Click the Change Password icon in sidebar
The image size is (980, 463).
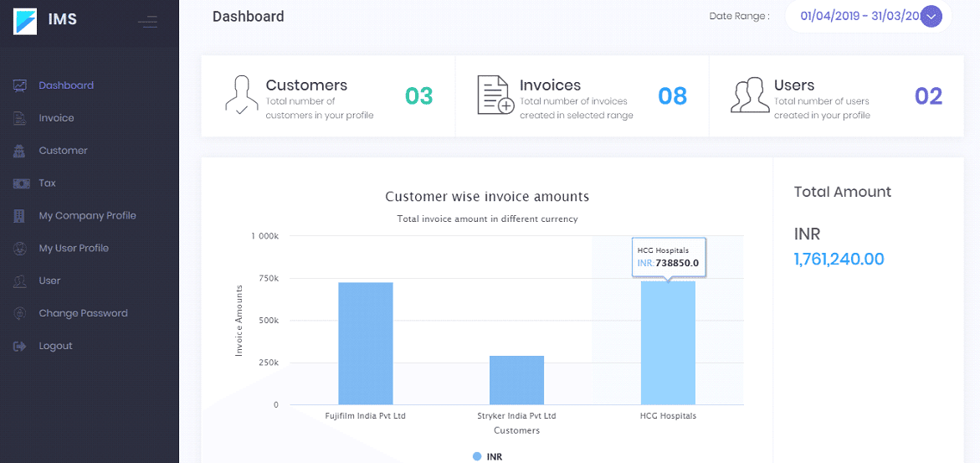[x=20, y=313]
